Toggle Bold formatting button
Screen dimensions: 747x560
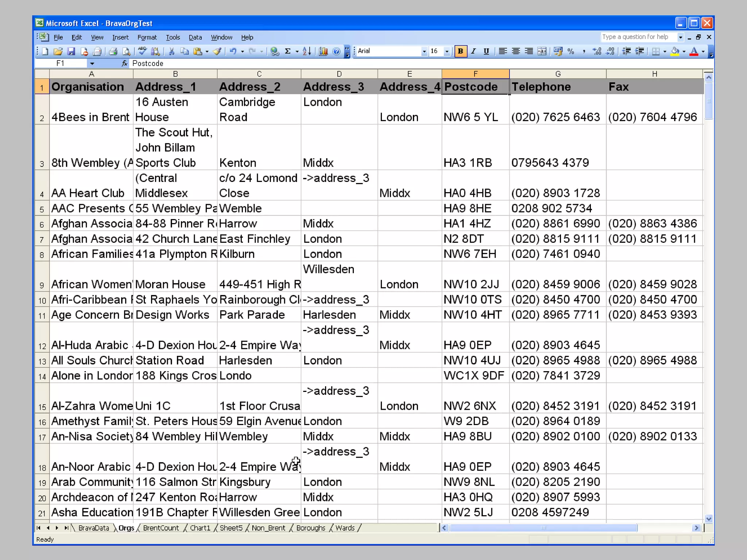(x=460, y=51)
